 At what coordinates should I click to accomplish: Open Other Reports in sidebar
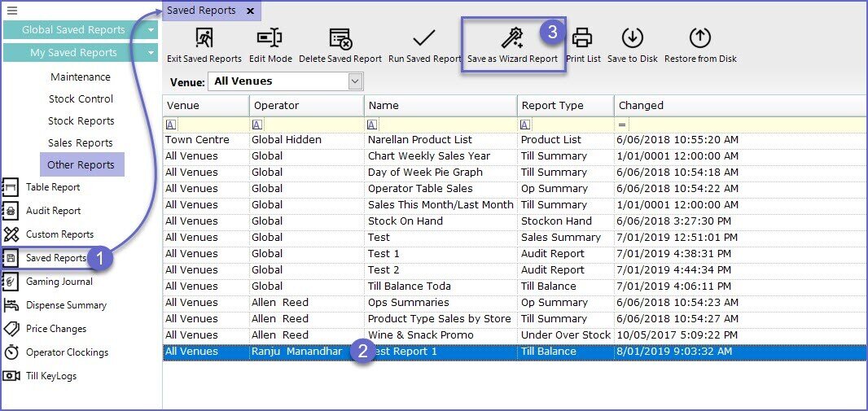click(81, 164)
